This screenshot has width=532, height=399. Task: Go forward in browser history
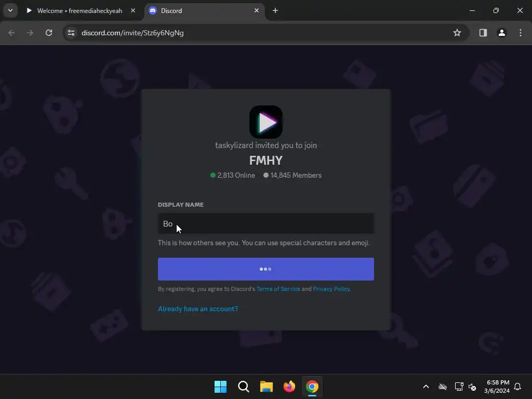click(30, 33)
